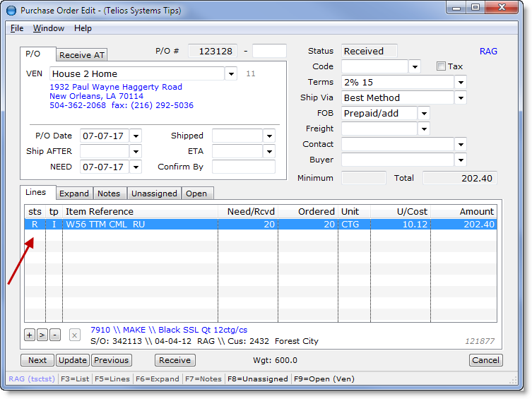The height and width of the screenshot is (399, 532).
Task: Click the plus add-line button
Action: tap(30, 335)
